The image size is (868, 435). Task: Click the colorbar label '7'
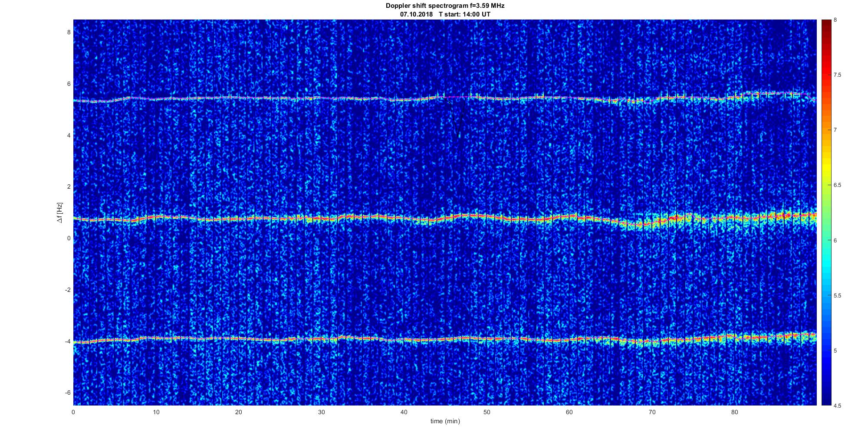pyautogui.click(x=835, y=130)
